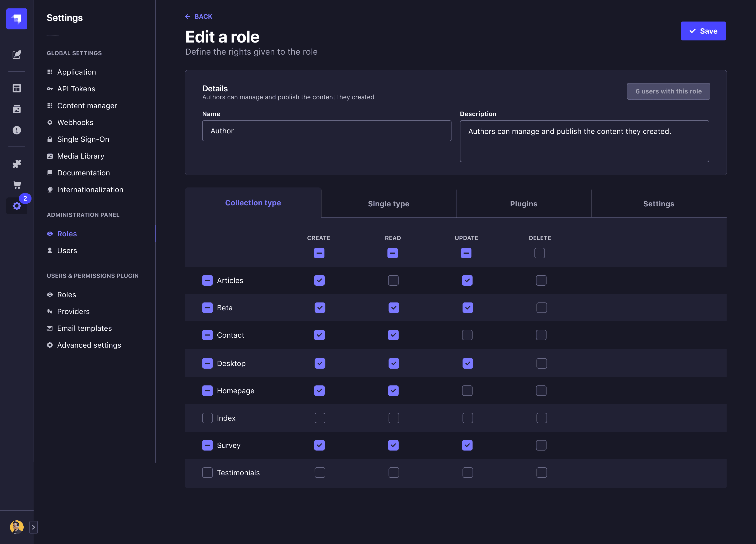756x544 pixels.
Task: Open Webhooks in global settings
Action: pyautogui.click(x=75, y=122)
